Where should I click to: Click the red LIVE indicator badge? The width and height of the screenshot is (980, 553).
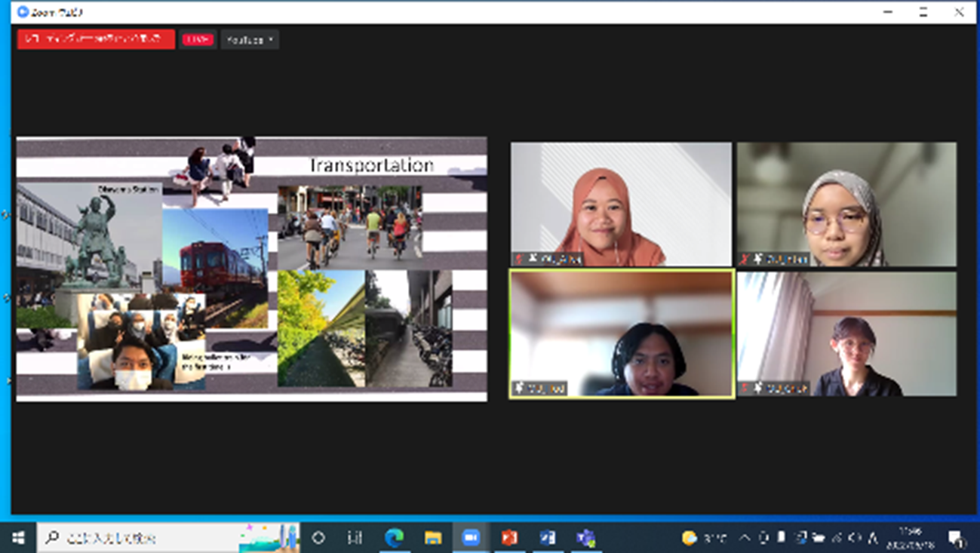pyautogui.click(x=197, y=39)
